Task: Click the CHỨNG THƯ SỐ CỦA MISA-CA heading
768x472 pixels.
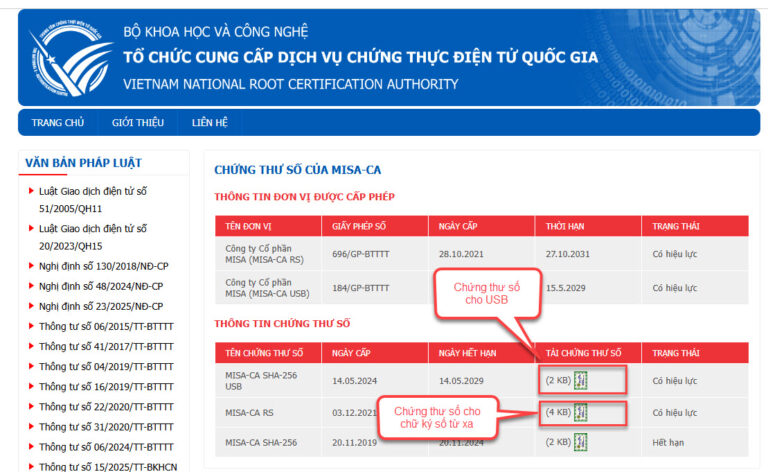Action: click(x=297, y=170)
